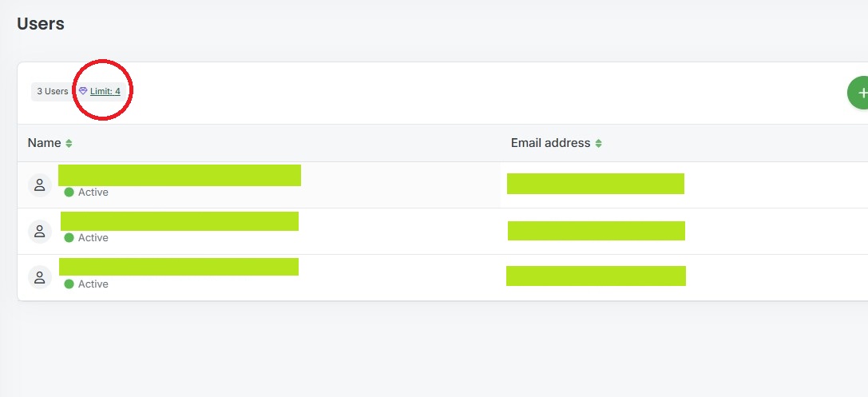Click the first user's avatar icon

[x=40, y=185]
